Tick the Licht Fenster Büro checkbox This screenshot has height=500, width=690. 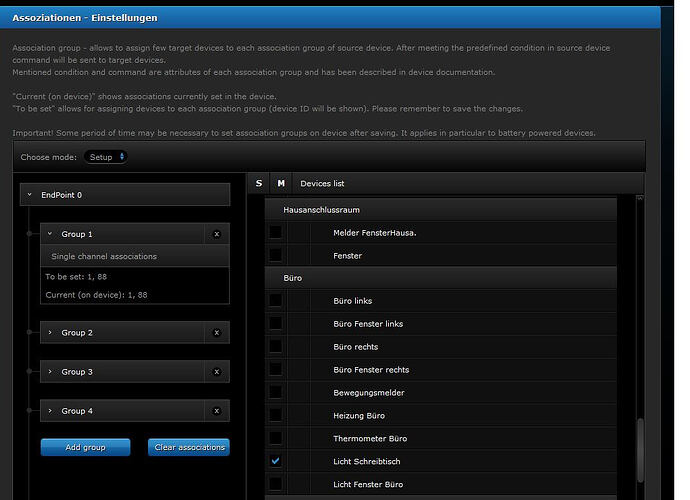click(275, 484)
